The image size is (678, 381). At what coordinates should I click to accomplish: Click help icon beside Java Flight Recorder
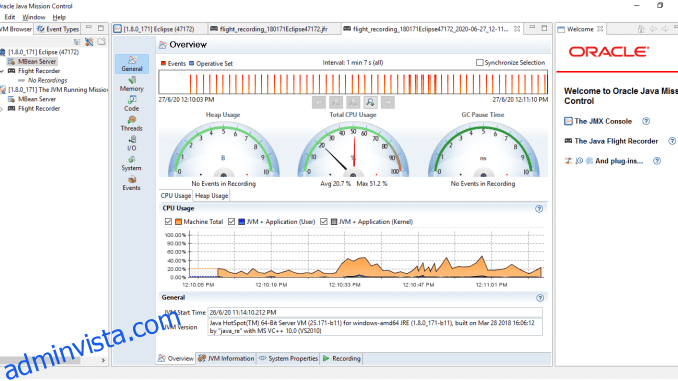672,141
